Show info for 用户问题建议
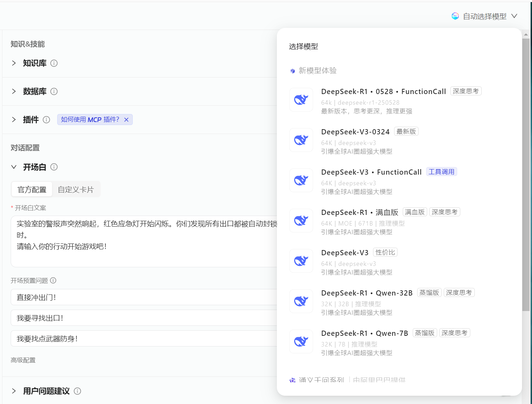 coord(78,391)
